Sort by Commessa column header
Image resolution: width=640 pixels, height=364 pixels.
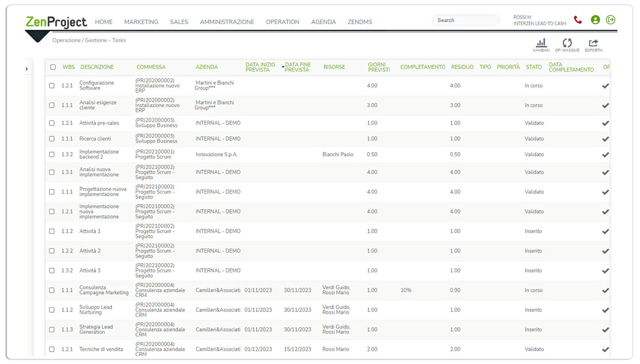coord(151,67)
